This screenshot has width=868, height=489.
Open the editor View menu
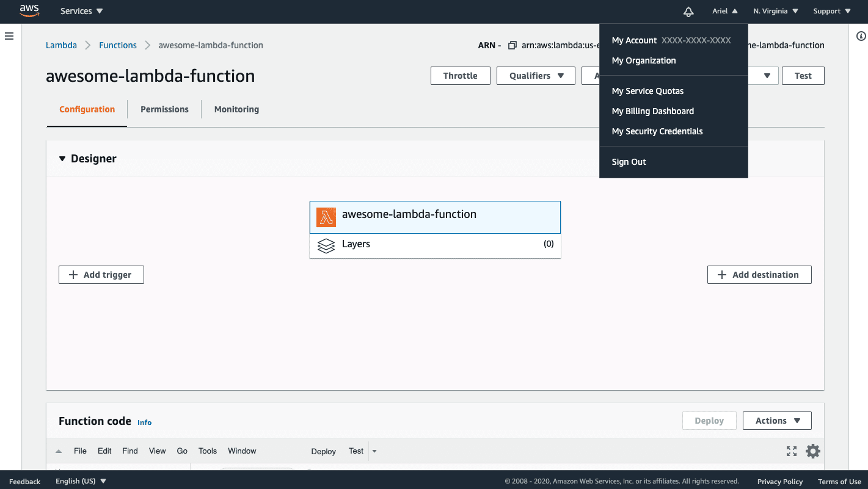tap(157, 451)
